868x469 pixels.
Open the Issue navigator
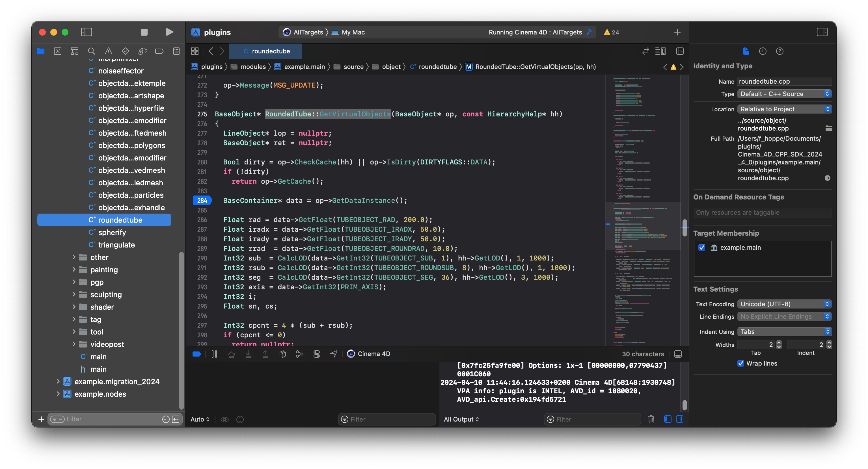pos(109,51)
